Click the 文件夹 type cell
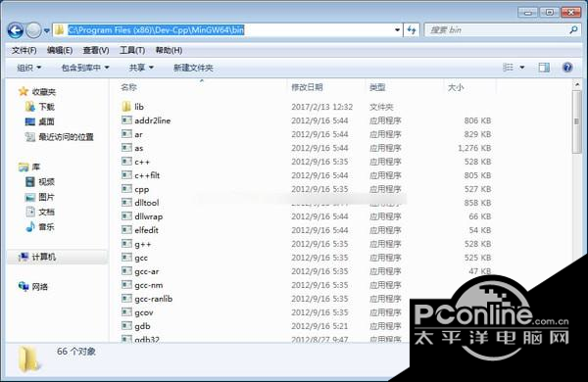 (x=381, y=107)
